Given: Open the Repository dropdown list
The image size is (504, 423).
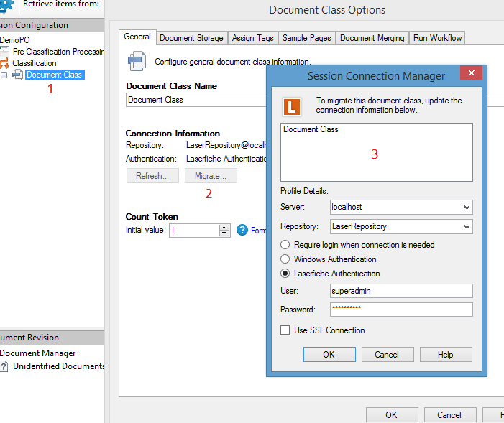Looking at the screenshot, I should (x=467, y=227).
